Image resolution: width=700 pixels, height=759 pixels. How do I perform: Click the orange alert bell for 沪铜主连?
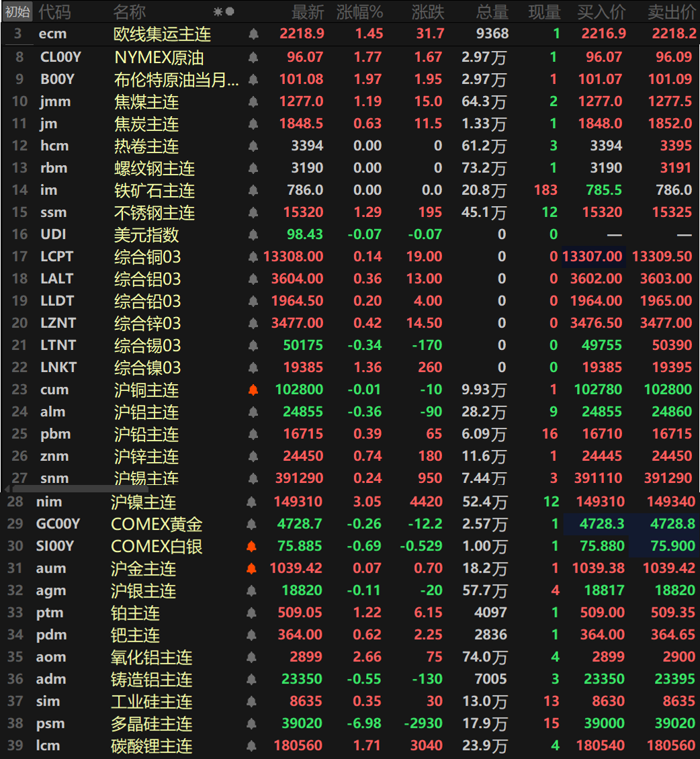pyautogui.click(x=253, y=390)
